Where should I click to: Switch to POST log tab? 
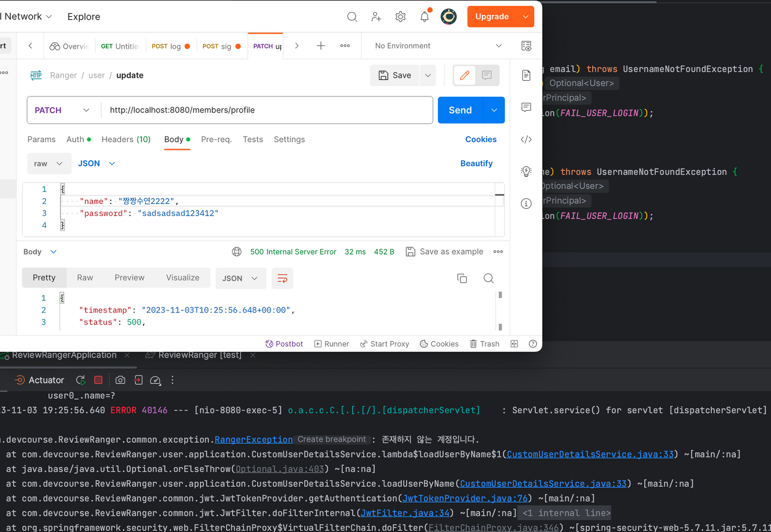click(x=171, y=46)
